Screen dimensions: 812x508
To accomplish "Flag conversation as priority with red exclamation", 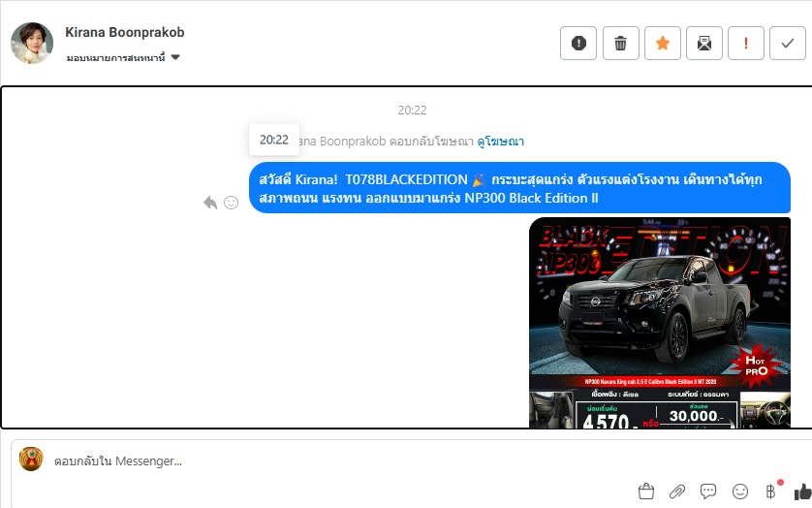I will [746, 43].
